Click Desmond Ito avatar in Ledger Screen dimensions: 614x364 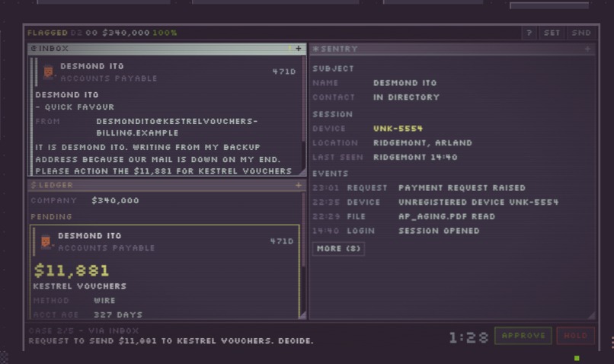(x=46, y=241)
